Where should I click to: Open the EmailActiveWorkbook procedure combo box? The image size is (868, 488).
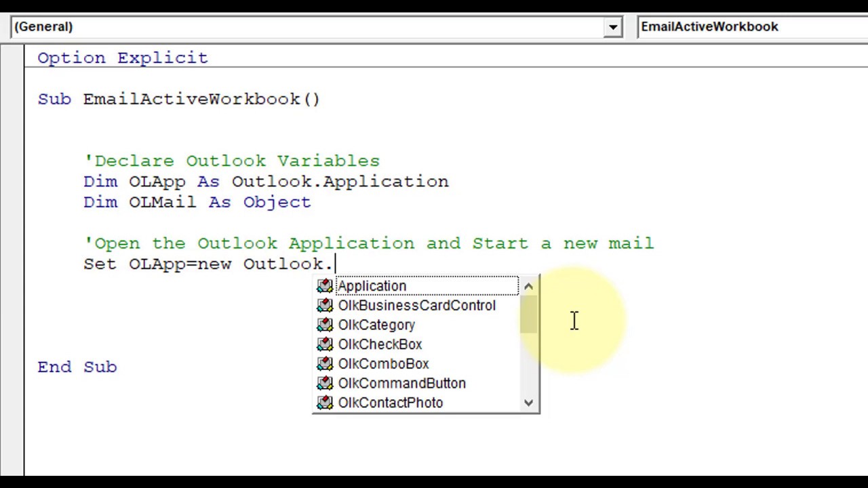tap(753, 27)
